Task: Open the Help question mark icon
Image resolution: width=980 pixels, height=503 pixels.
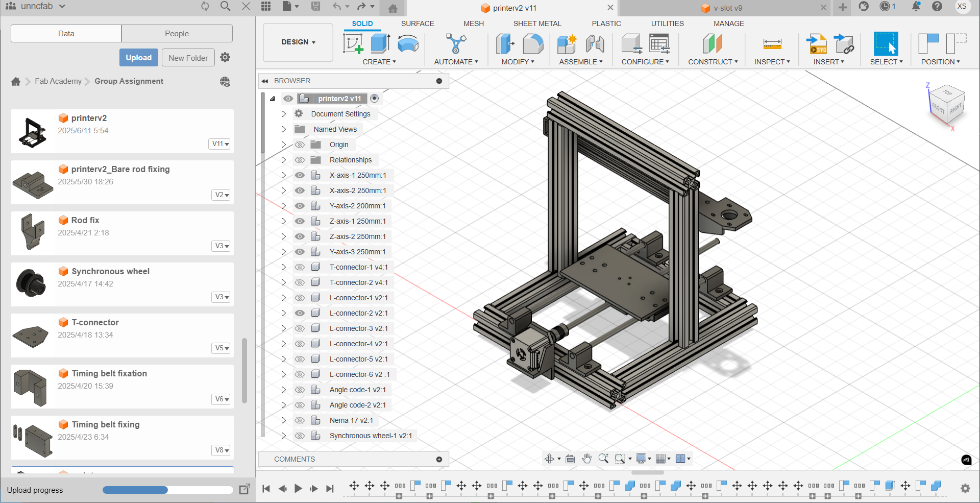Action: [x=937, y=7]
